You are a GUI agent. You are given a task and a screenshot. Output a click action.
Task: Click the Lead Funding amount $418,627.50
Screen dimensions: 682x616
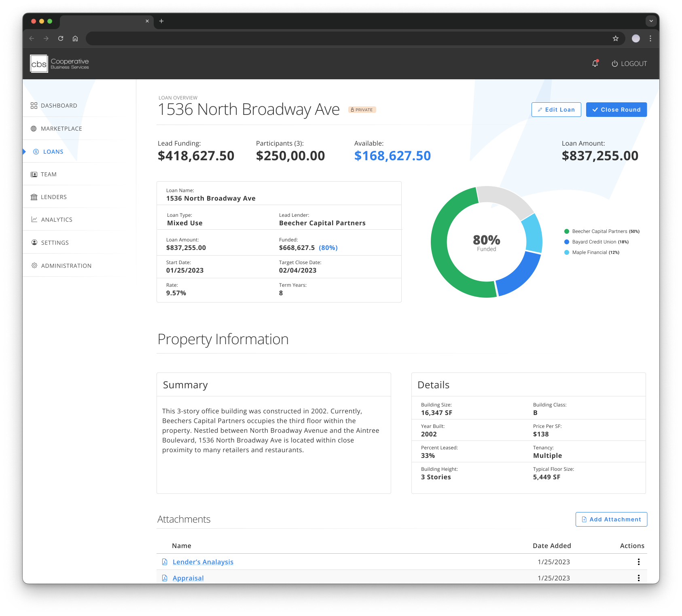(196, 156)
